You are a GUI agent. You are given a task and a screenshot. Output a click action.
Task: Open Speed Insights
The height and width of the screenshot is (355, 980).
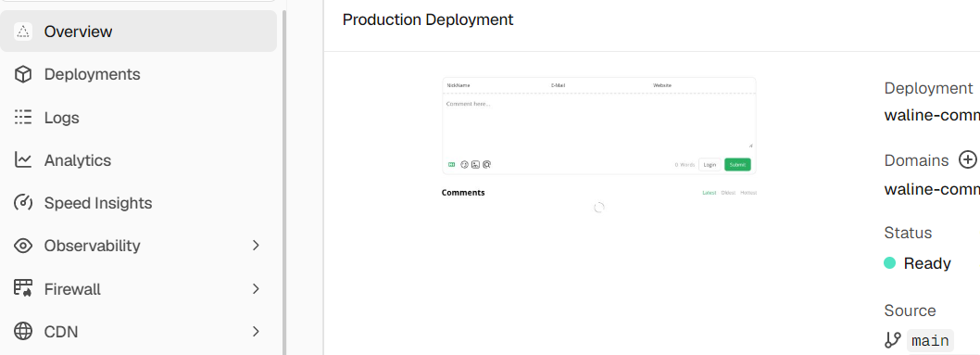138,203
